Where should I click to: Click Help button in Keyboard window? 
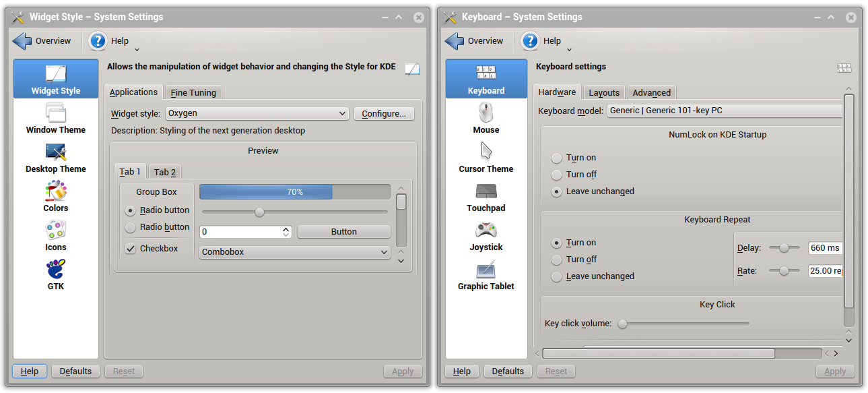tap(462, 371)
